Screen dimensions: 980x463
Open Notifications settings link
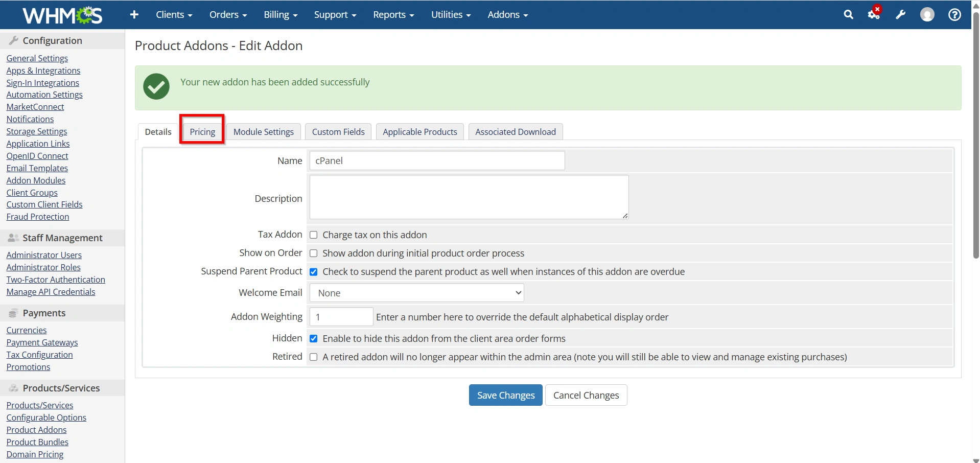pyautogui.click(x=30, y=119)
